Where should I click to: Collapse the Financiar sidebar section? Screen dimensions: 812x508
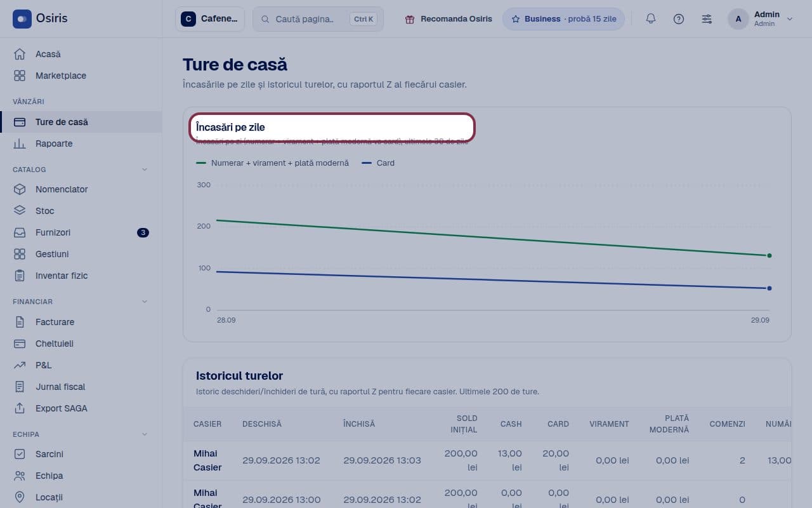pos(144,302)
